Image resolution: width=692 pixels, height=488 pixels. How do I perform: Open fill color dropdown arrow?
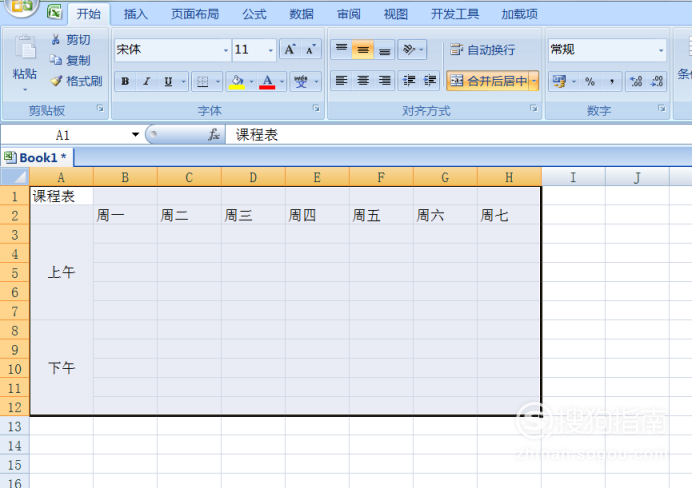point(251,82)
